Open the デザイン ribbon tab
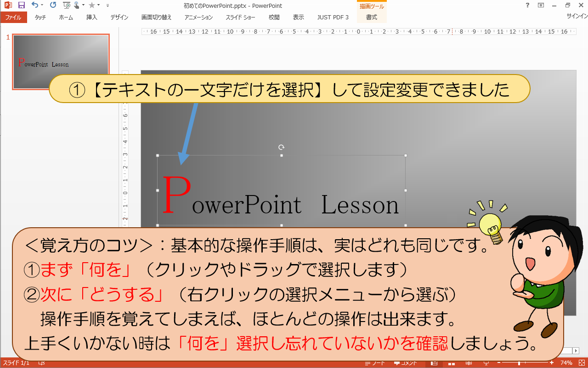 tap(119, 17)
